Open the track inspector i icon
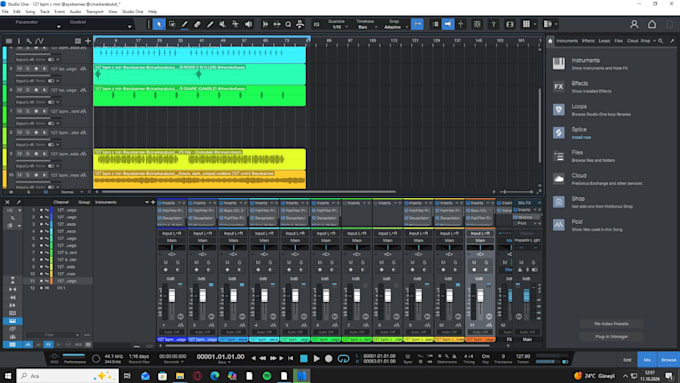The image size is (680, 383). click(19, 41)
